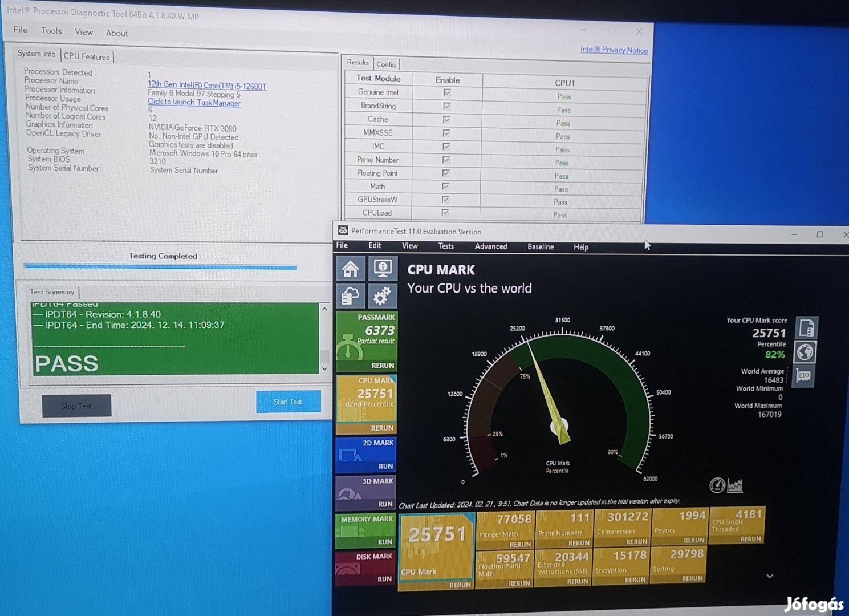
Task: Click the Extended Instructions (SSE) result tile
Action: click(563, 568)
